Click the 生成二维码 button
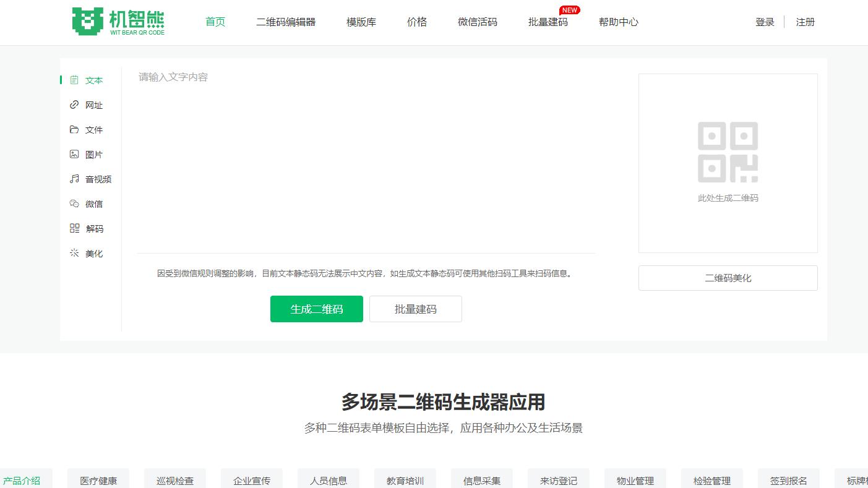 316,309
